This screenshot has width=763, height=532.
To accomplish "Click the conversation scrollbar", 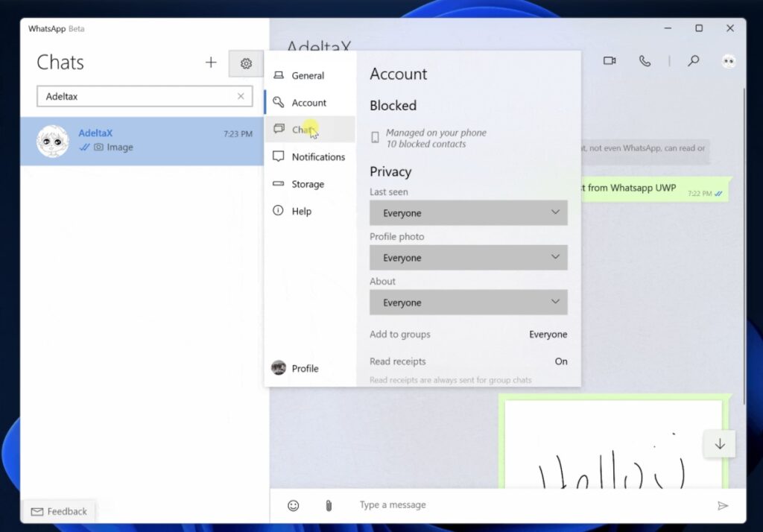I will [744, 246].
